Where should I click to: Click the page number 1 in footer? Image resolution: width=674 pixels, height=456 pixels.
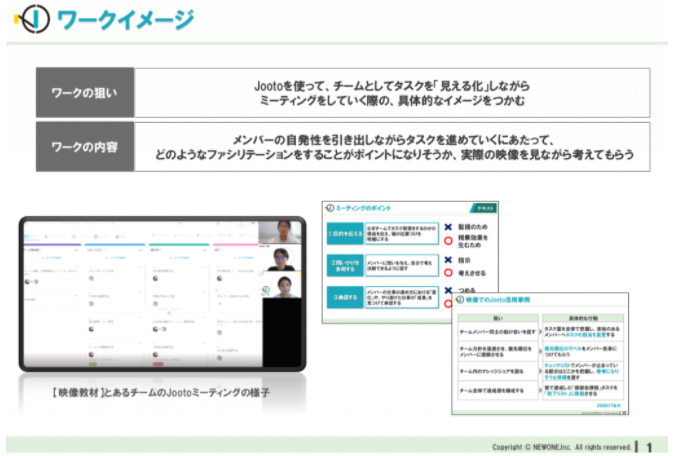(x=649, y=447)
